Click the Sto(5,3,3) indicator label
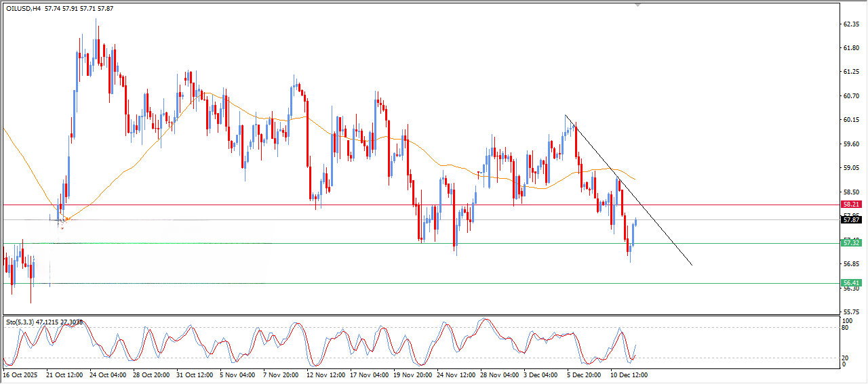The width and height of the screenshot is (868, 384). click(20, 322)
